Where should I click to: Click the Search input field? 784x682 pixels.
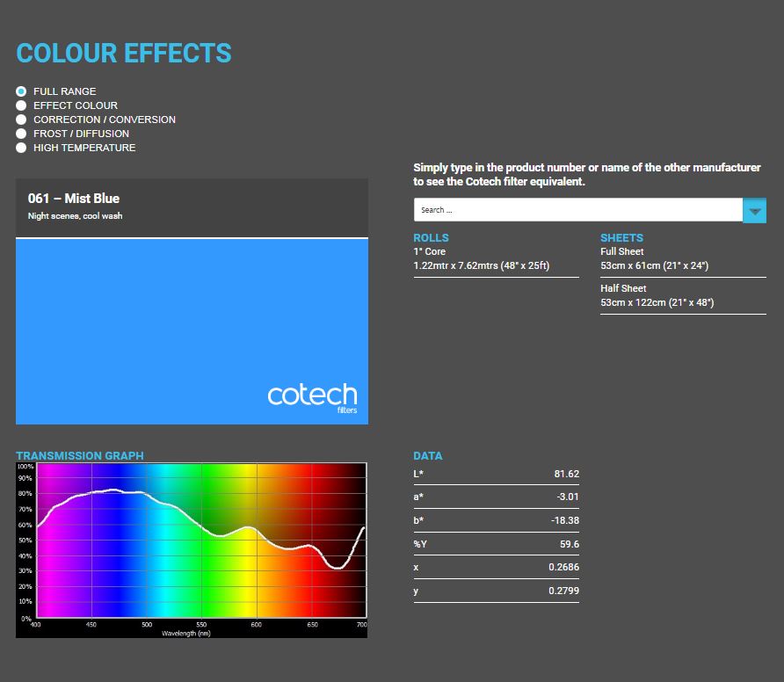577,210
